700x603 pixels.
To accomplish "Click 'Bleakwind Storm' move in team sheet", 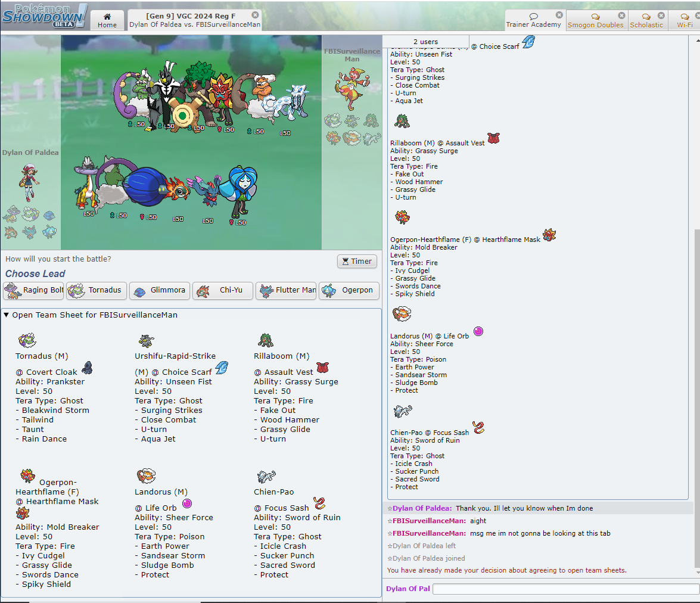I will (x=55, y=411).
